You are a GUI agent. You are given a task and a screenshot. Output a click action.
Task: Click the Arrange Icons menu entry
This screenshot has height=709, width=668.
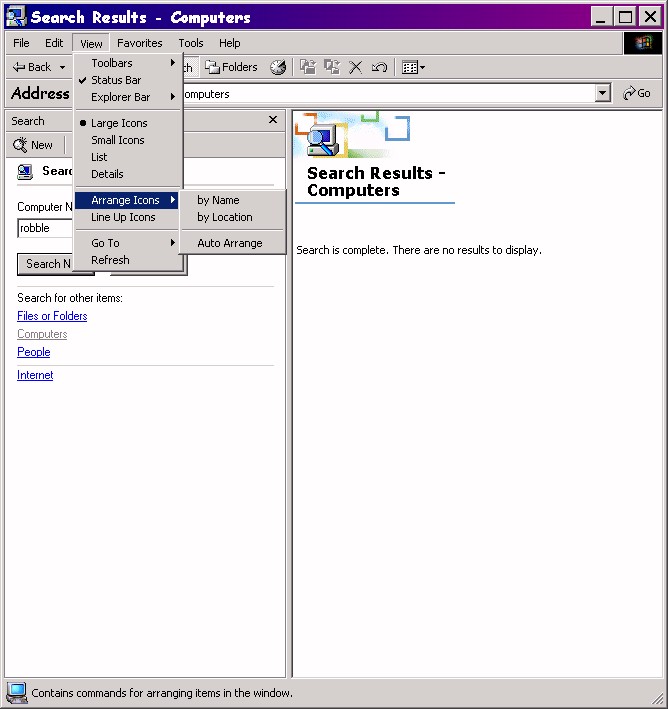coord(127,200)
